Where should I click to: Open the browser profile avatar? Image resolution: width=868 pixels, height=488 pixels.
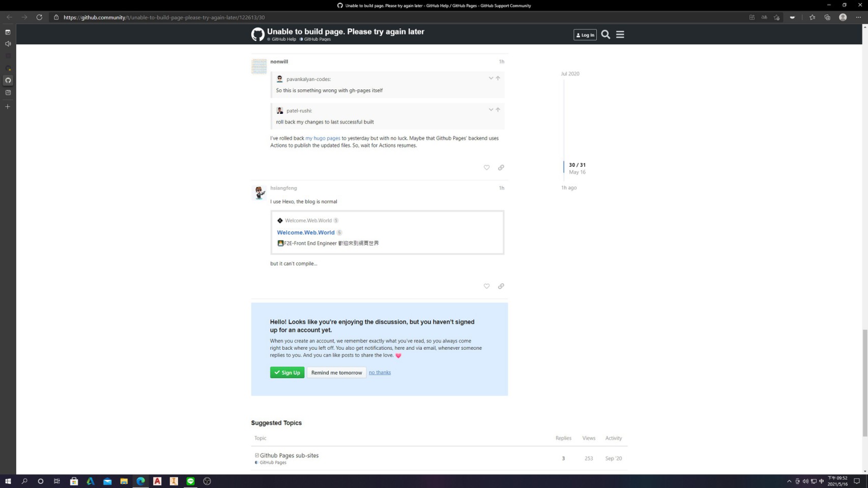pos(843,17)
